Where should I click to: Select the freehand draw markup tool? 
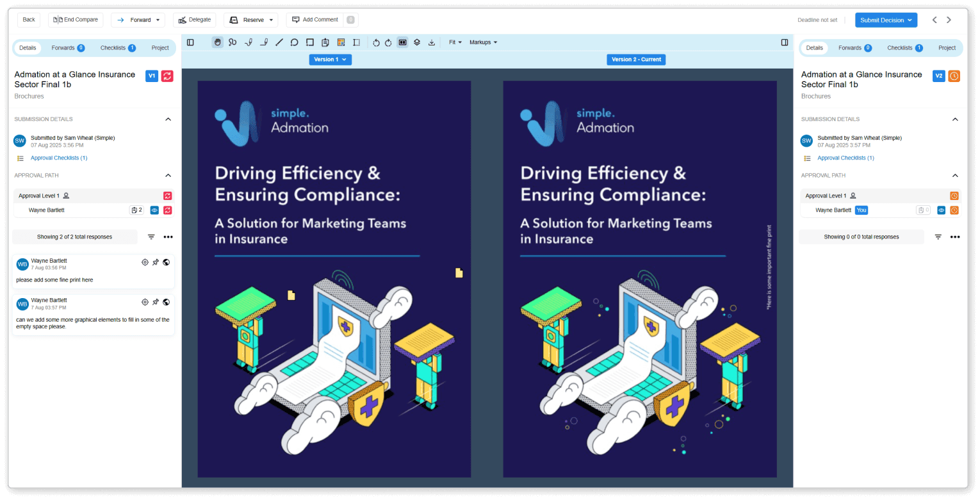coord(232,42)
